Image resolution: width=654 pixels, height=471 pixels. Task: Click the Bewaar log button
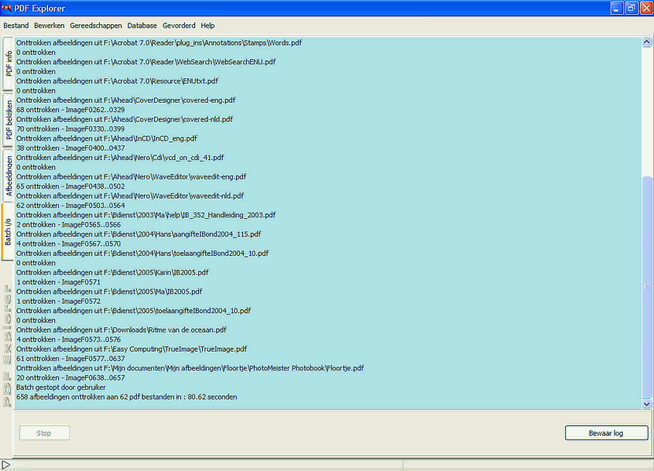pos(599,433)
